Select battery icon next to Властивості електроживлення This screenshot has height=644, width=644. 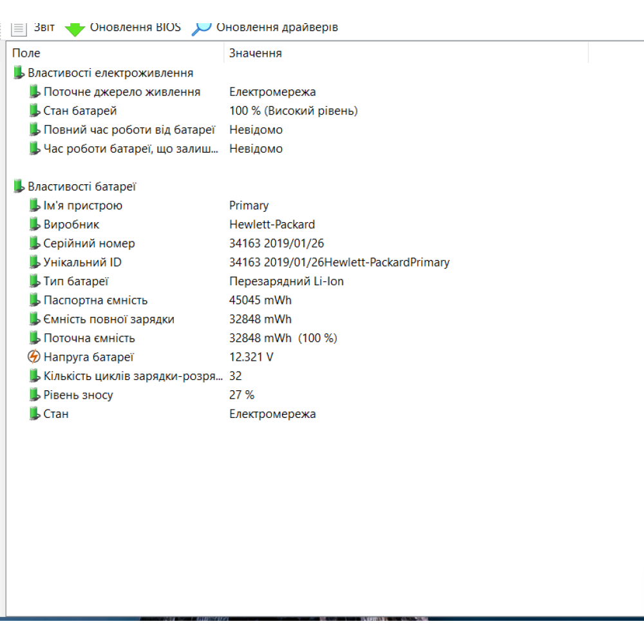tap(19, 72)
